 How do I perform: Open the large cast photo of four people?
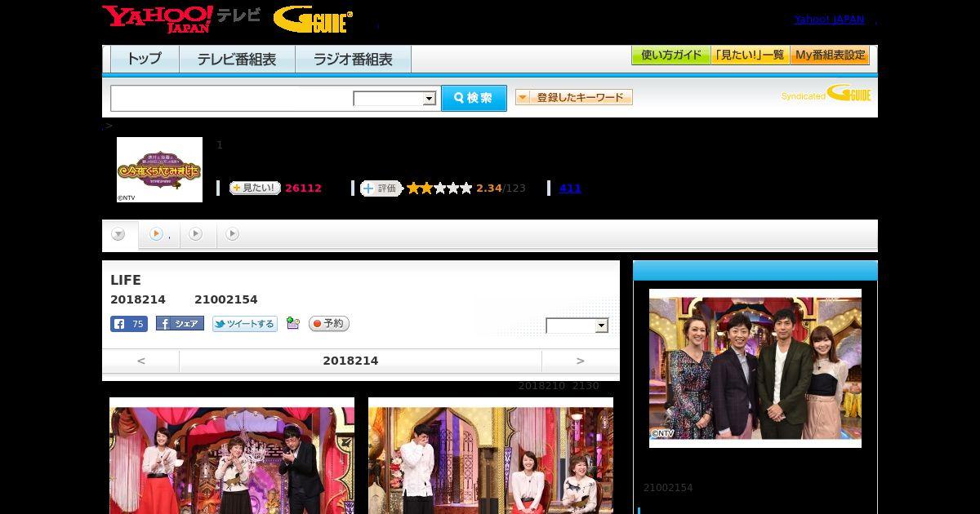click(755, 368)
